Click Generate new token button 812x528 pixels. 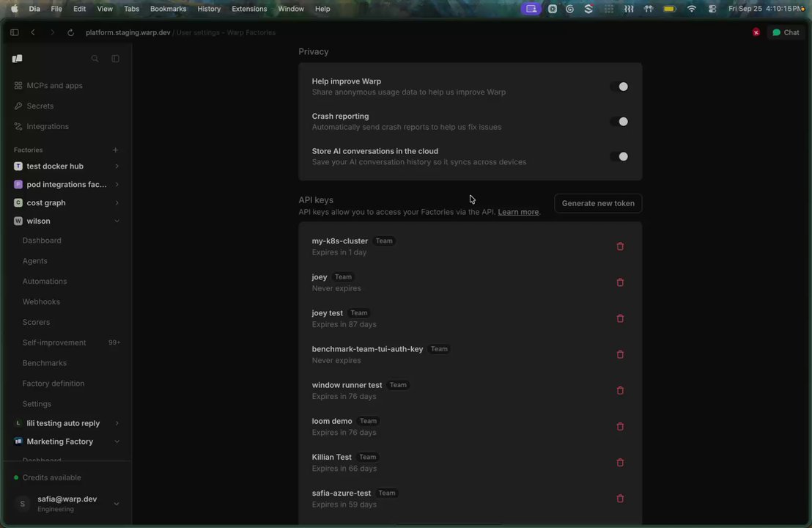tap(598, 203)
